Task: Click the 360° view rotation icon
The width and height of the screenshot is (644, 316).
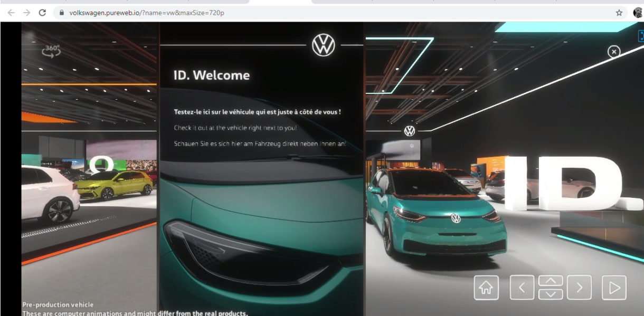Action: click(x=52, y=51)
